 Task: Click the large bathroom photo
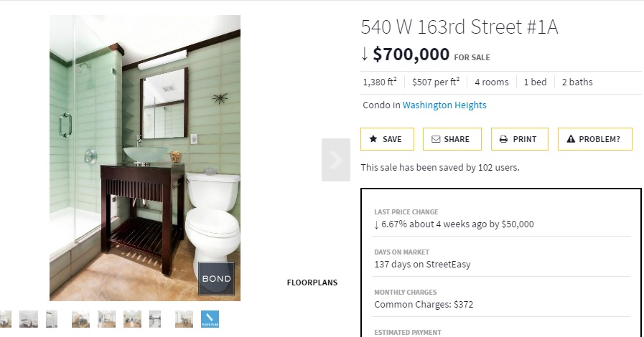point(145,158)
